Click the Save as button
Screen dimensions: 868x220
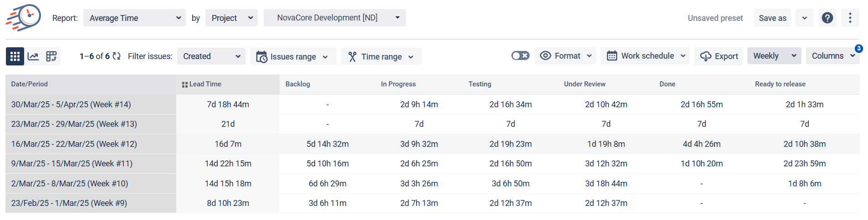(772, 18)
